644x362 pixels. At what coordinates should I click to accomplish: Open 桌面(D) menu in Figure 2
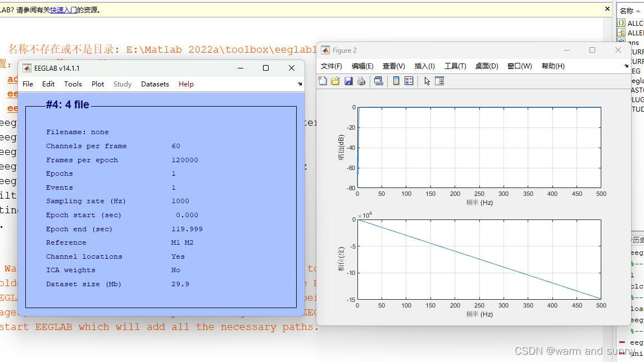(487, 66)
